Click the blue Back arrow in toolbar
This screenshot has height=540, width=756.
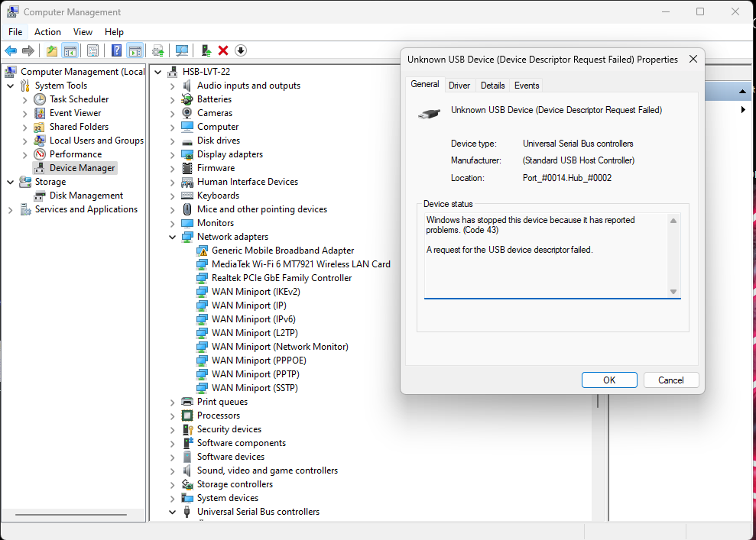(11, 50)
